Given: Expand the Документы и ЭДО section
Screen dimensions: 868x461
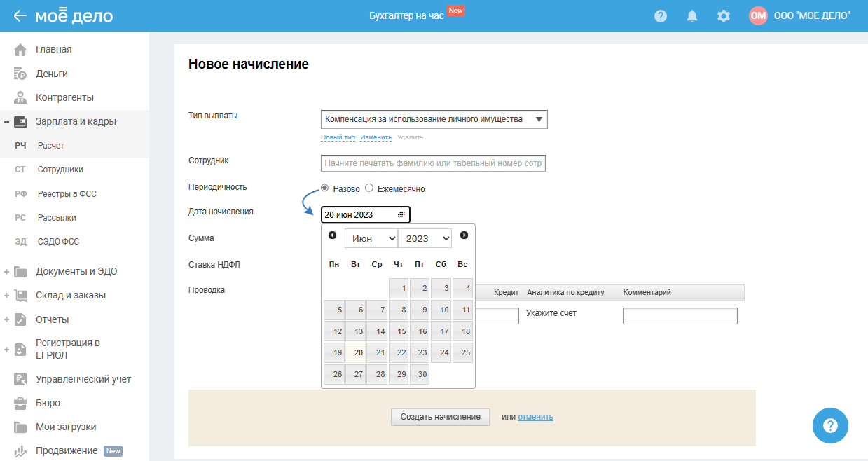Looking at the screenshot, I should click(x=6, y=272).
